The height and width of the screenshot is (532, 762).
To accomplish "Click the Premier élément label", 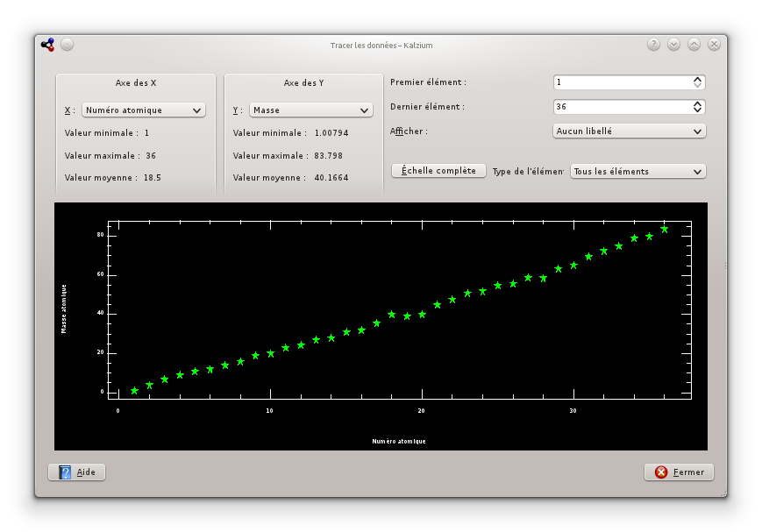I will [x=428, y=82].
